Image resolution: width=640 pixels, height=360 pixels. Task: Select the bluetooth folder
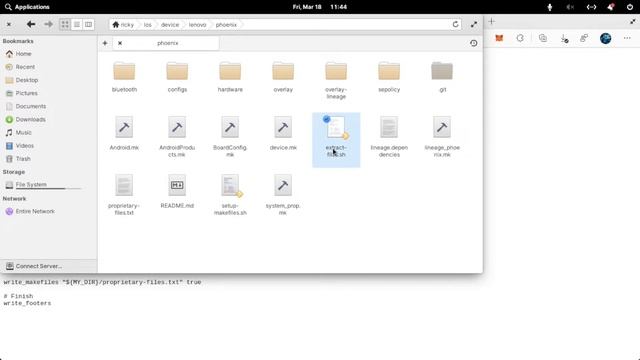[124, 77]
